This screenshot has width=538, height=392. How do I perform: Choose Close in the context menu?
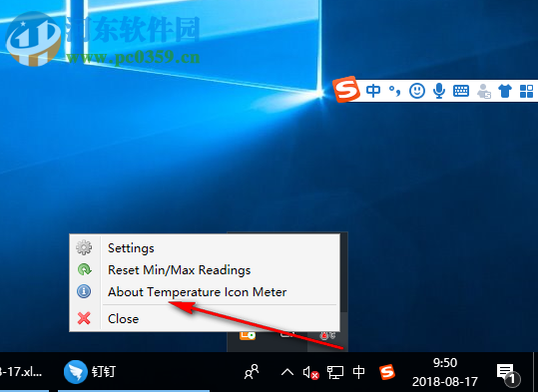coord(205,318)
